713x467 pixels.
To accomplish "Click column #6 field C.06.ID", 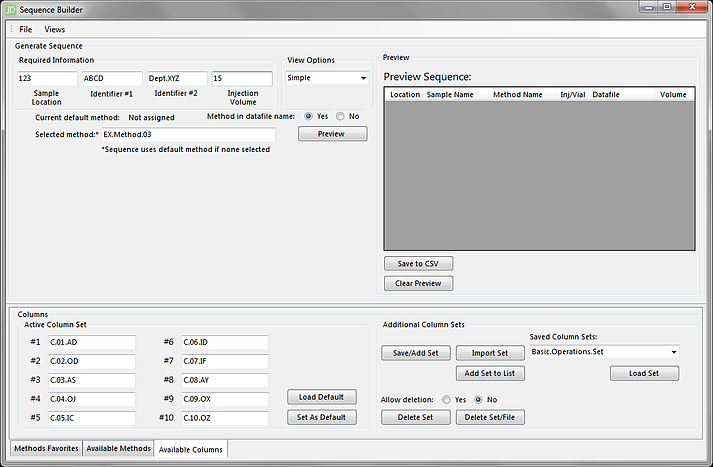I will [225, 342].
